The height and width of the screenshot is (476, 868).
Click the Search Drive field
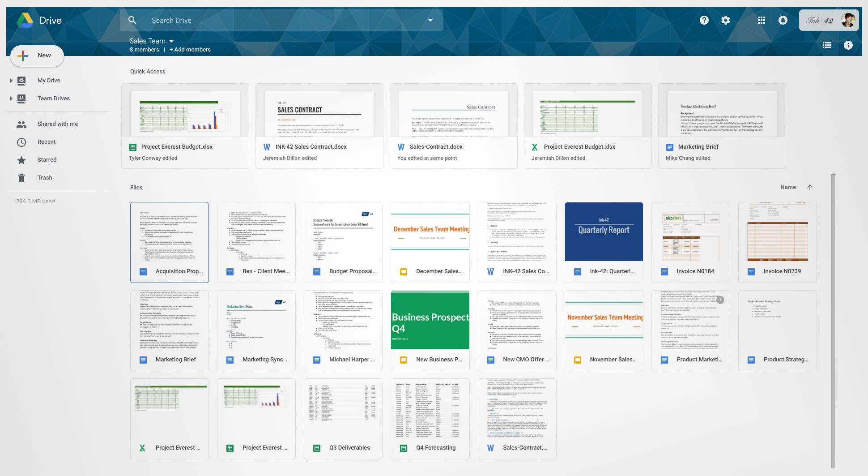(x=281, y=20)
